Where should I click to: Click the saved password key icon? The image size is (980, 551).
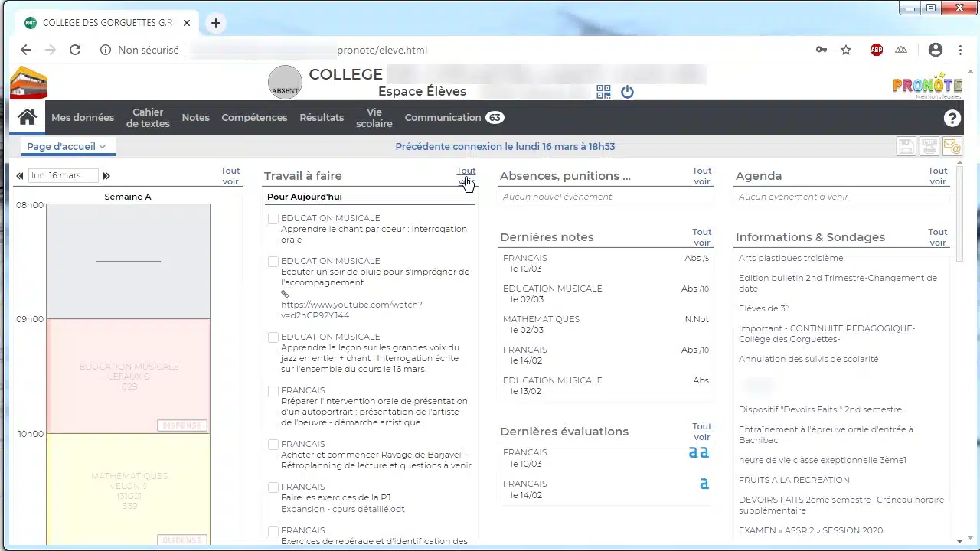point(822,50)
